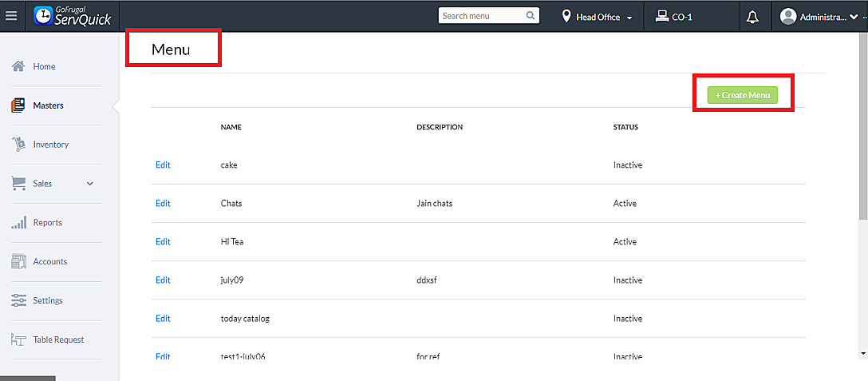Click the Accounts sidebar icon
Image resolution: width=868 pixels, height=381 pixels.
[x=18, y=261]
